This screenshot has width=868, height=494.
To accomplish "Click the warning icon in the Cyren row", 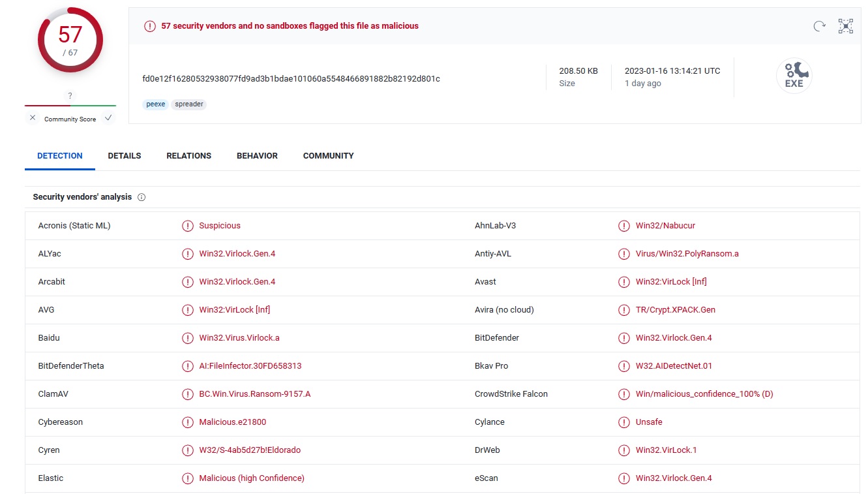I will coord(188,450).
